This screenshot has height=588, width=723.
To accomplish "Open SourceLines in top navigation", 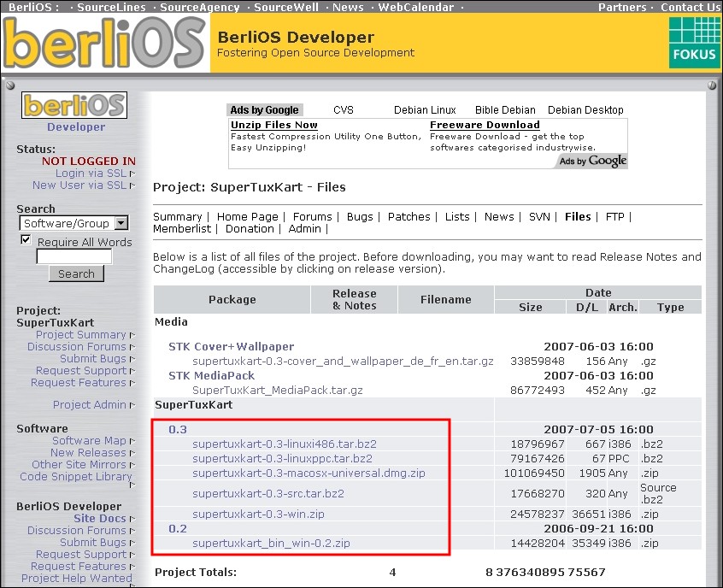I will pos(111,7).
